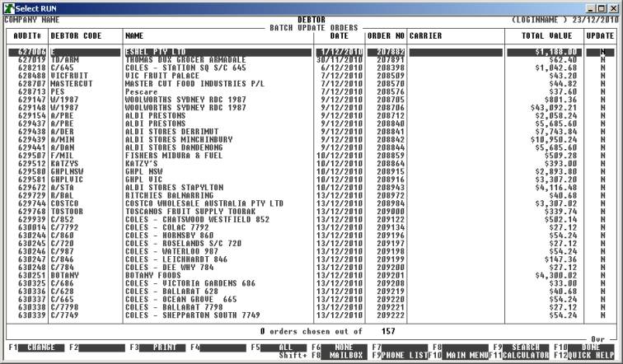
Task: Select ALDI STORES STAPYLTON row
Action: 311,188
